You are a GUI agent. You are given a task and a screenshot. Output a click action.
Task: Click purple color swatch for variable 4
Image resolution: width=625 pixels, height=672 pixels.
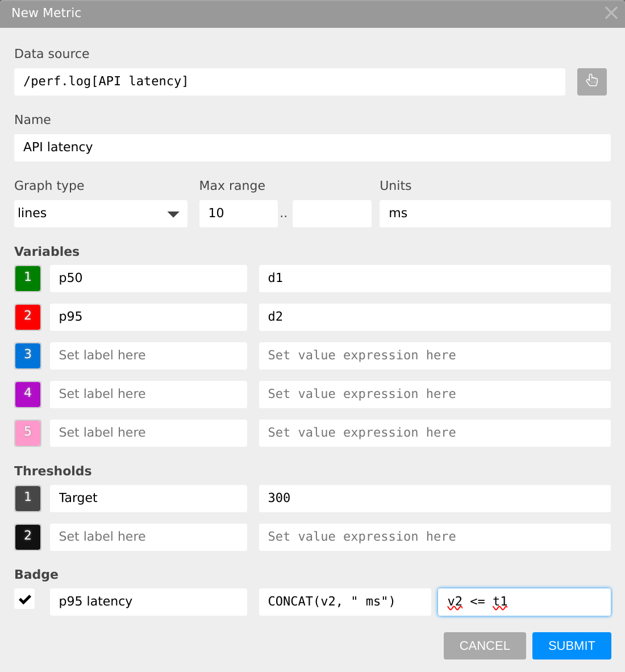[28, 395]
